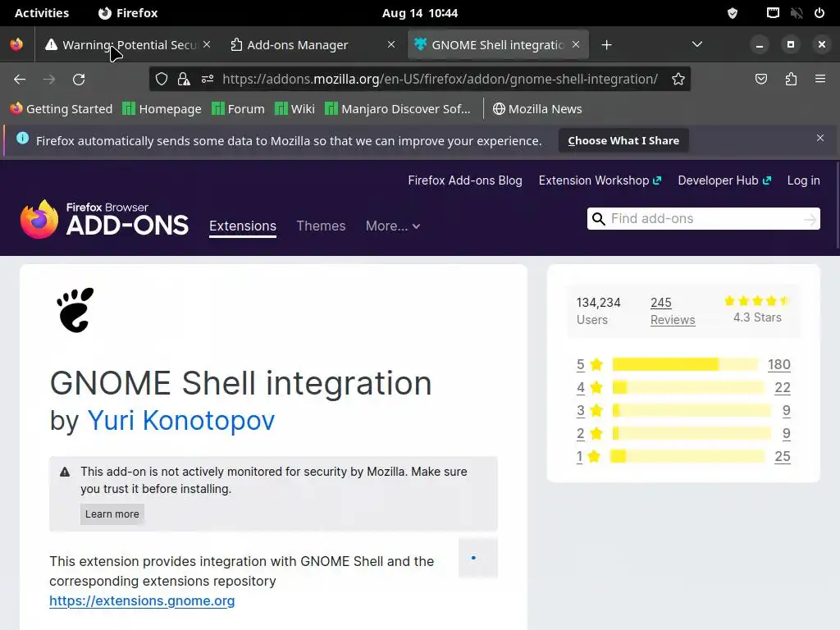The height and width of the screenshot is (630, 840).
Task: Open Wiki bookmark
Action: 294,109
